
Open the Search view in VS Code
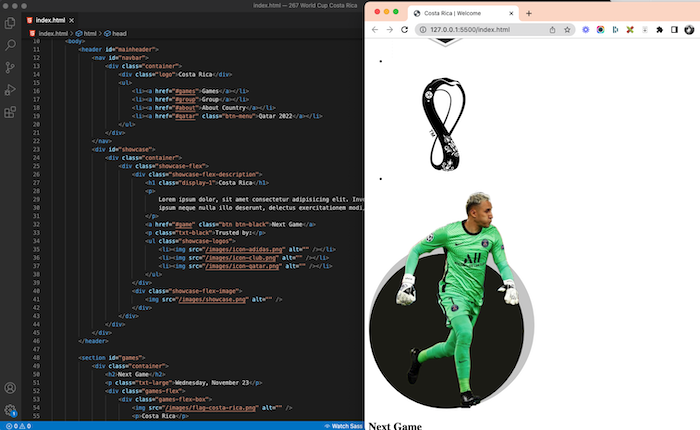tap(10, 45)
